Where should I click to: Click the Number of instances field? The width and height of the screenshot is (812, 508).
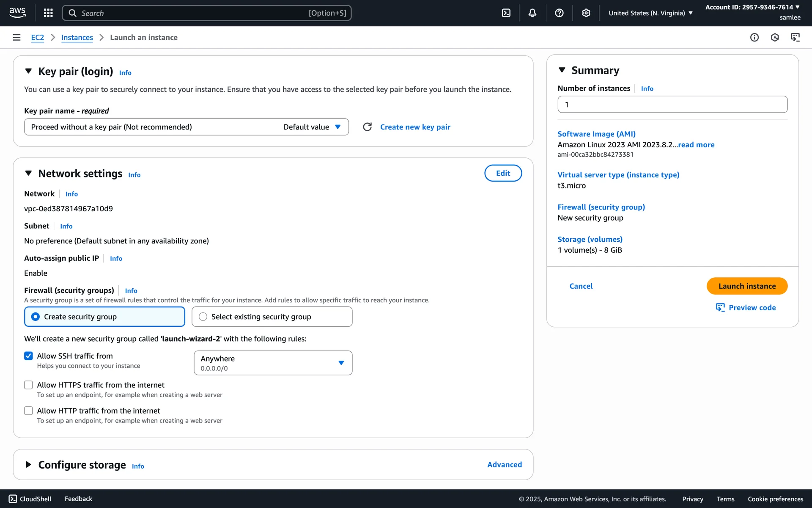click(672, 105)
